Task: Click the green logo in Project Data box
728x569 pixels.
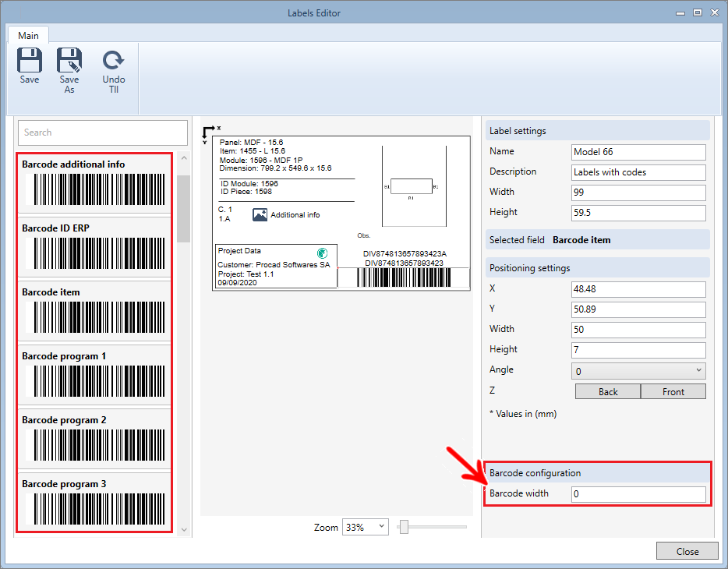Action: [x=322, y=253]
